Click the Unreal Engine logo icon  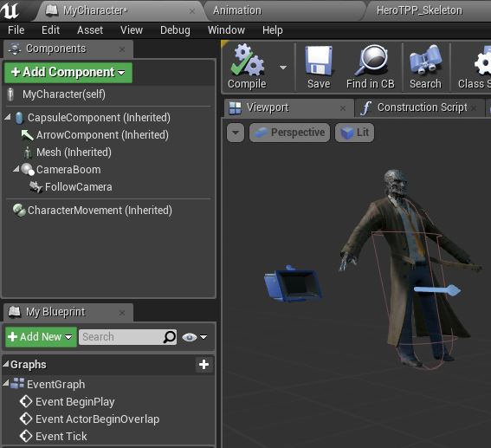click(10, 10)
